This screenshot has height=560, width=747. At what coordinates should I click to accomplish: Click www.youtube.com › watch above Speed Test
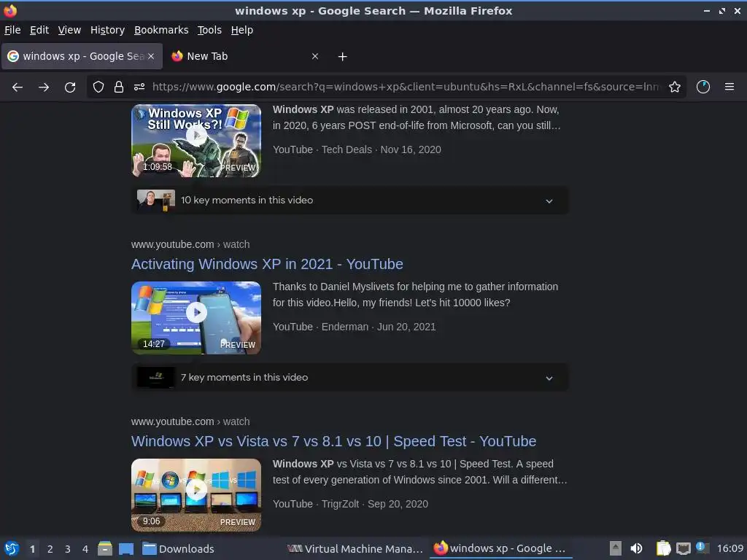(190, 422)
